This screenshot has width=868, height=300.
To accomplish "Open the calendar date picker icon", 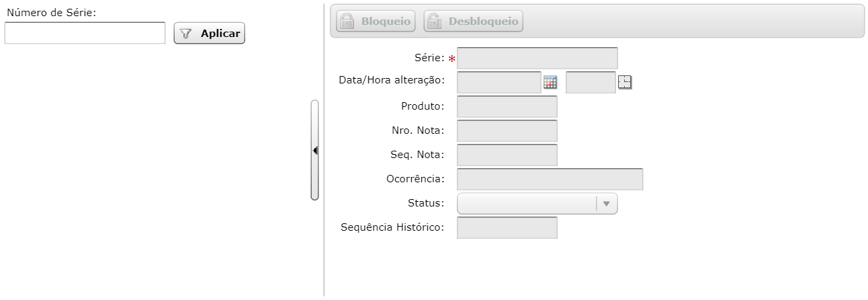I will 550,83.
